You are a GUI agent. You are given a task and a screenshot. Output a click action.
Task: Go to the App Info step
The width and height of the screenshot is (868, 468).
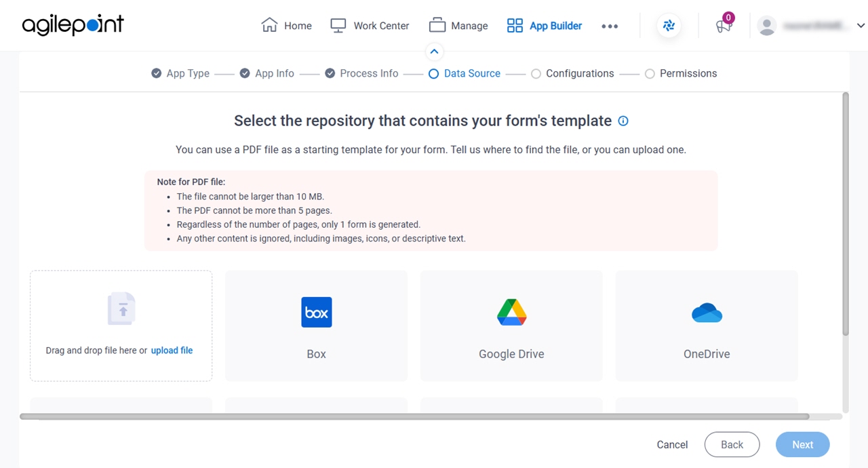click(x=267, y=73)
